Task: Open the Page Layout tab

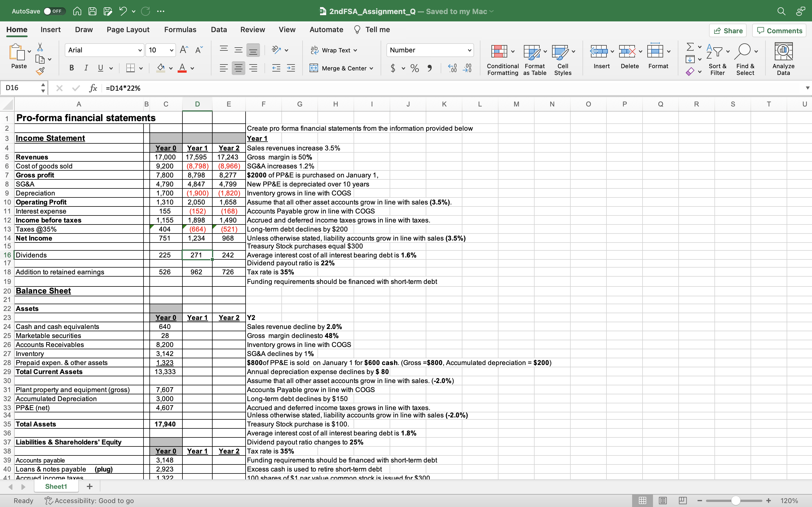Action: (128, 30)
